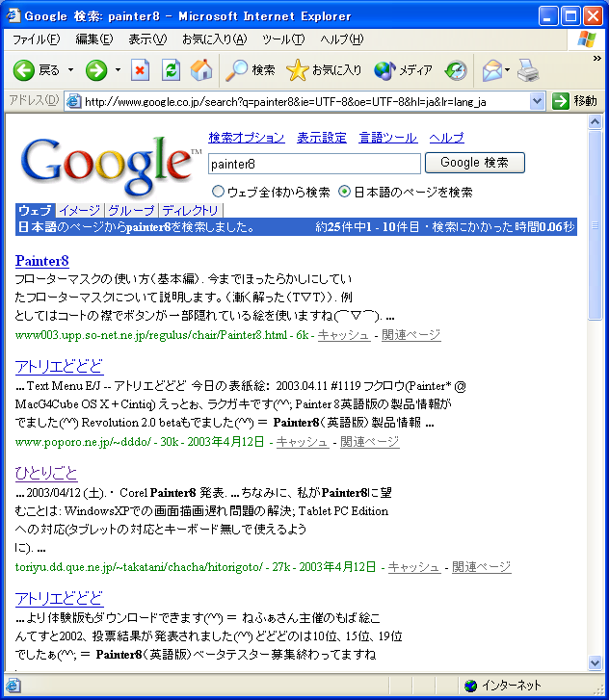The image size is (609, 700).
Task: Click the vertical scrollbar up arrow
Action: click(x=595, y=122)
